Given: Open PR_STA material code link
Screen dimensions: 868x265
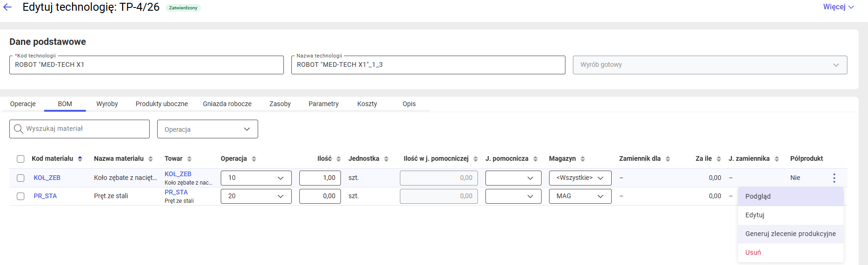Looking at the screenshot, I should pyautogui.click(x=45, y=196).
